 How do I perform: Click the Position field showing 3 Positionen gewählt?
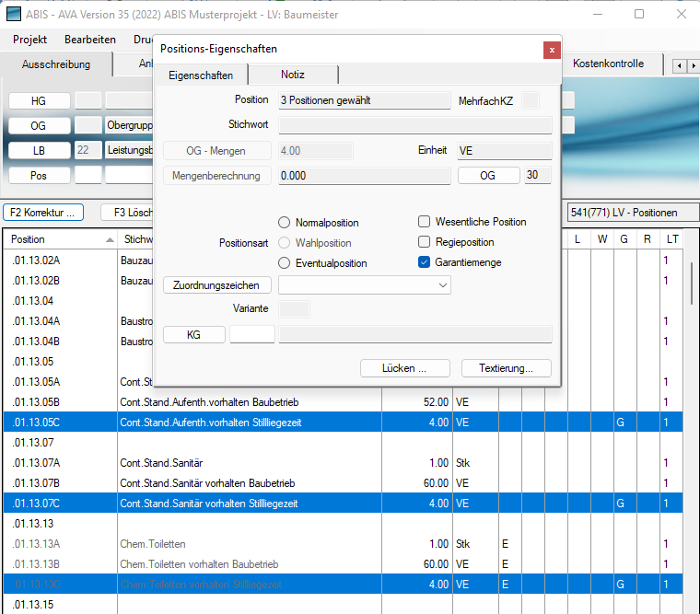[365, 100]
